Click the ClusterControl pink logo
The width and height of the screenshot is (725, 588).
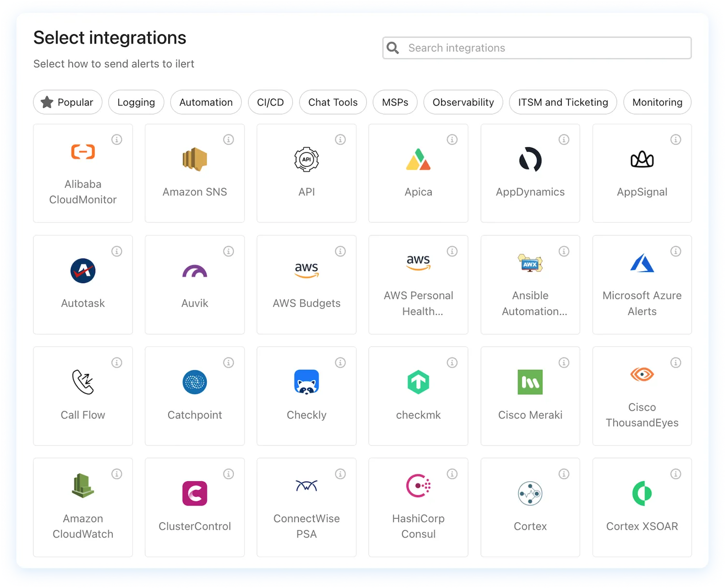(x=195, y=493)
